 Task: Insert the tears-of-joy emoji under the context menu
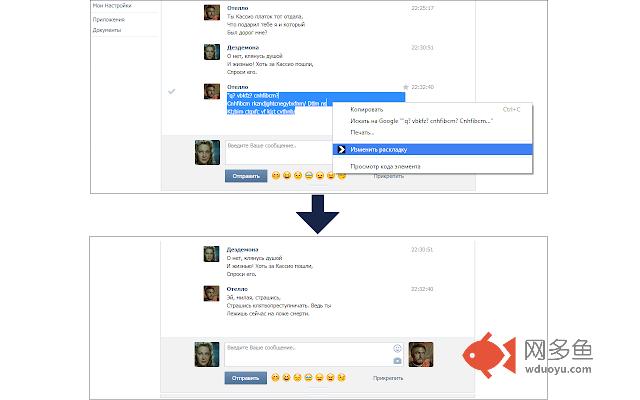point(309,176)
